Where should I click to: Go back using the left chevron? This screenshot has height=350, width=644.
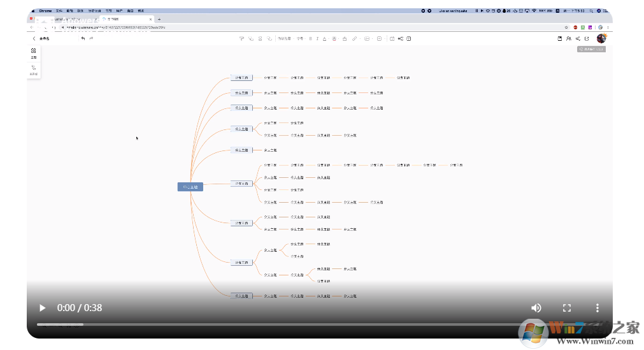pos(34,39)
